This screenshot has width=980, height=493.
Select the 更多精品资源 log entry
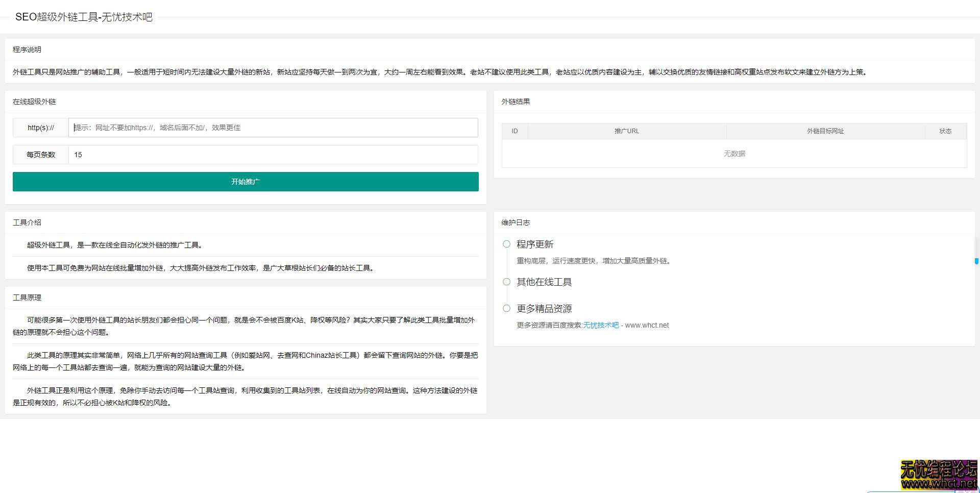click(544, 308)
